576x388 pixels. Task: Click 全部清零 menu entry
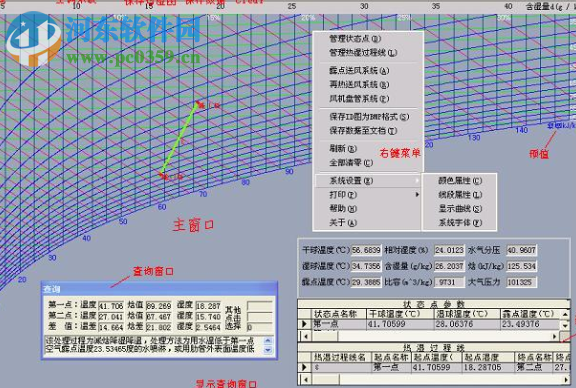point(351,163)
